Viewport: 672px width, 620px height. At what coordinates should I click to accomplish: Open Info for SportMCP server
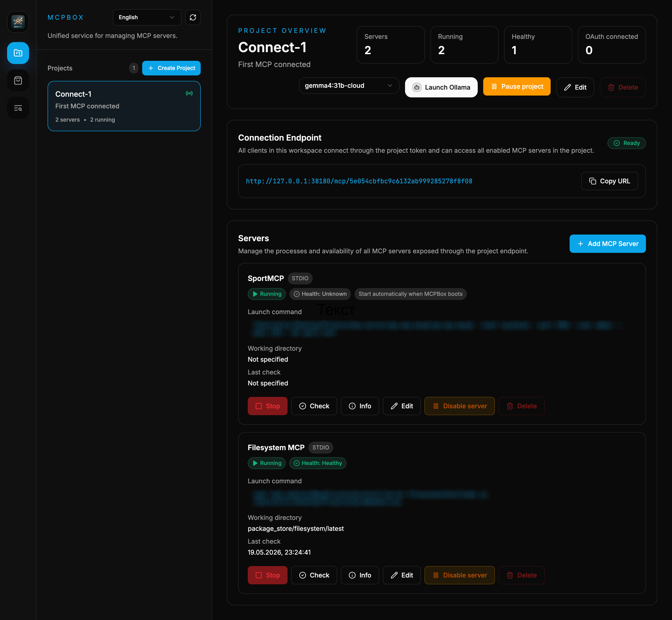(360, 406)
